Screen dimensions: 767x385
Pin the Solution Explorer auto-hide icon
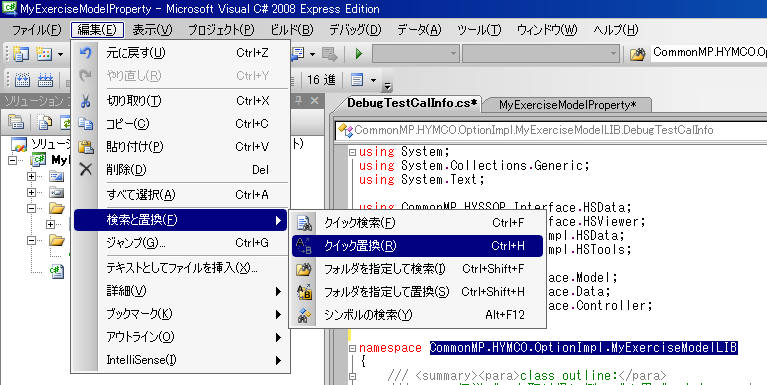point(298,100)
